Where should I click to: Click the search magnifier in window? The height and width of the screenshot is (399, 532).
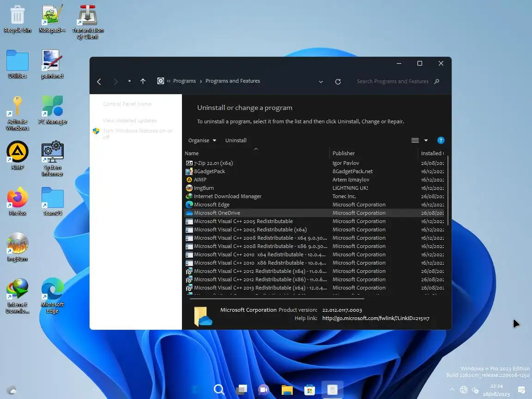click(x=437, y=81)
